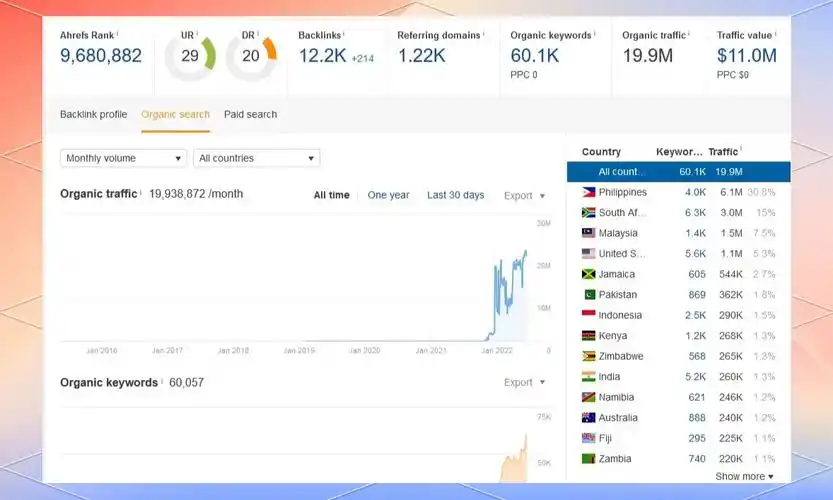
Task: Click the South Africa flag icon
Action: pos(588,213)
